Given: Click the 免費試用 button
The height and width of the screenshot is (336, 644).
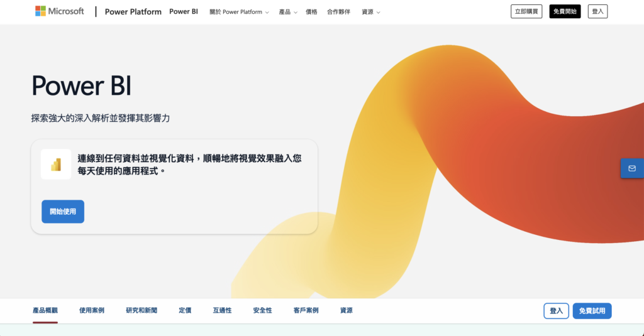Looking at the screenshot, I should point(592,311).
